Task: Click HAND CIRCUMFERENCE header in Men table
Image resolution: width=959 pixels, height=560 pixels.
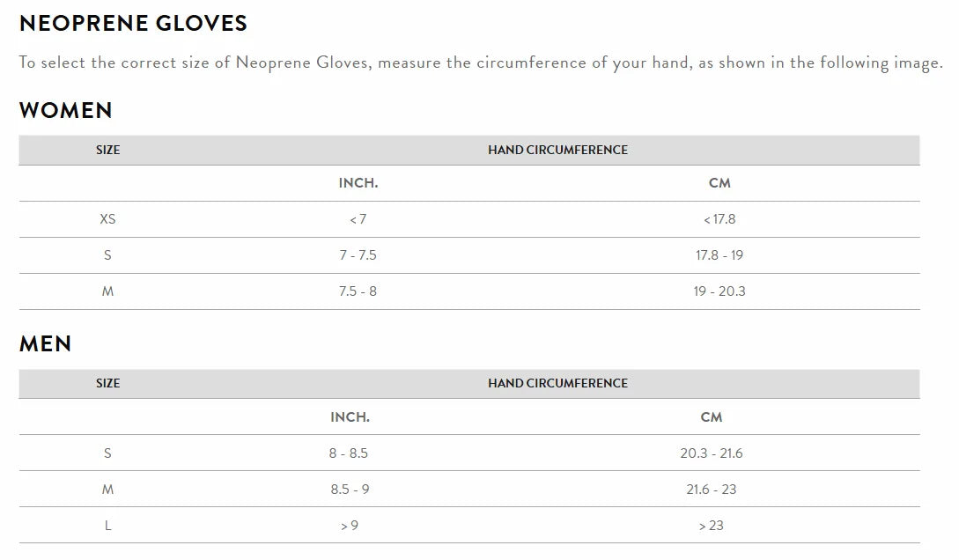Action: [557, 384]
